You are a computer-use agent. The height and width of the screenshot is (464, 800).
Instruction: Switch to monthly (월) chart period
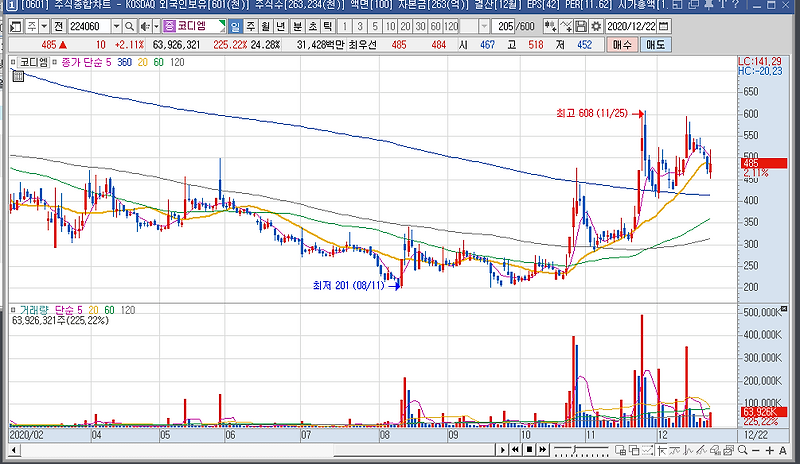(x=265, y=26)
